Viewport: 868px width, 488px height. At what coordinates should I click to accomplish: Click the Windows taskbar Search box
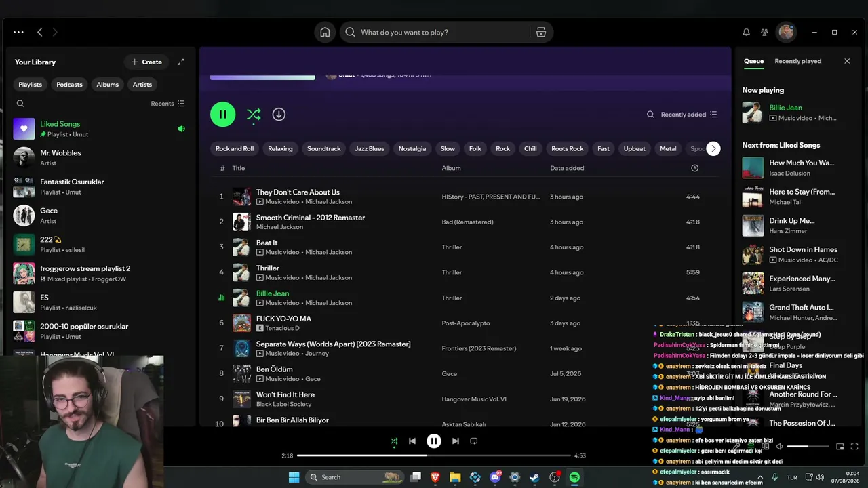click(x=353, y=477)
